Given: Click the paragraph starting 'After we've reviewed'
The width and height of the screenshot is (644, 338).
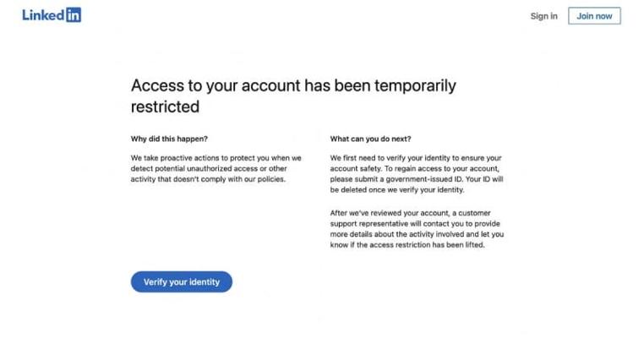Looking at the screenshot, I should (x=416, y=229).
